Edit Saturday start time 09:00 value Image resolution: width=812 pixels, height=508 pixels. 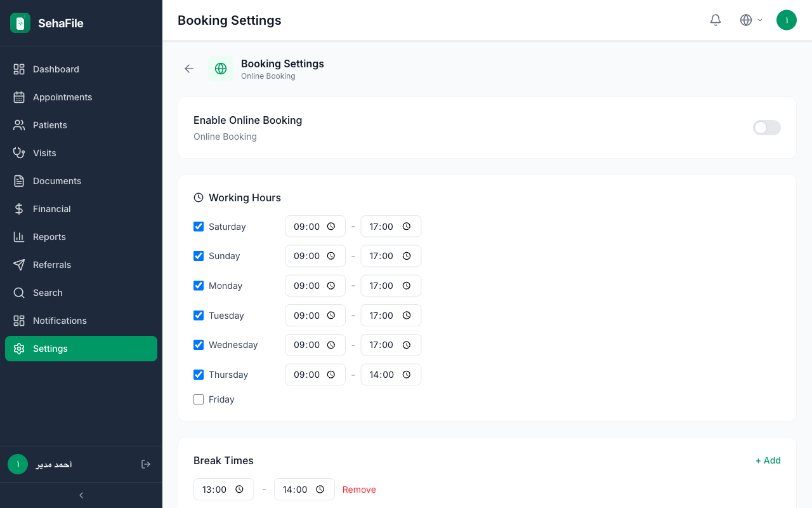(306, 227)
